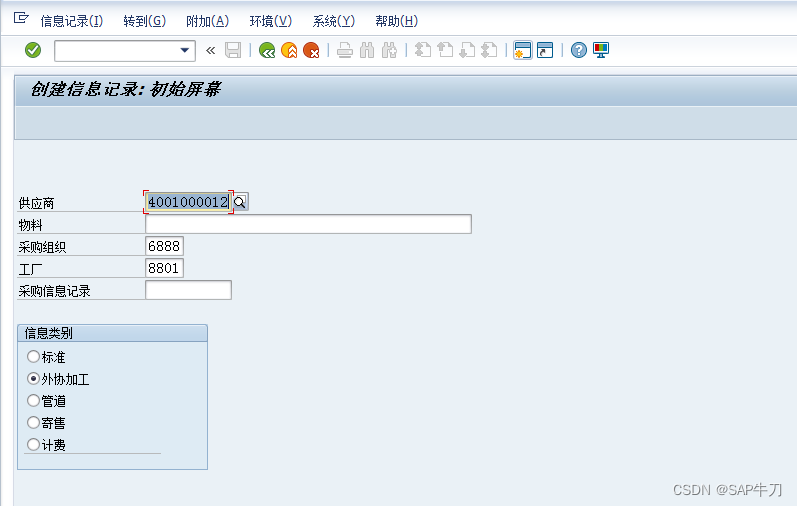Click the 工厂 field label
The width and height of the screenshot is (797, 506).
click(30, 269)
